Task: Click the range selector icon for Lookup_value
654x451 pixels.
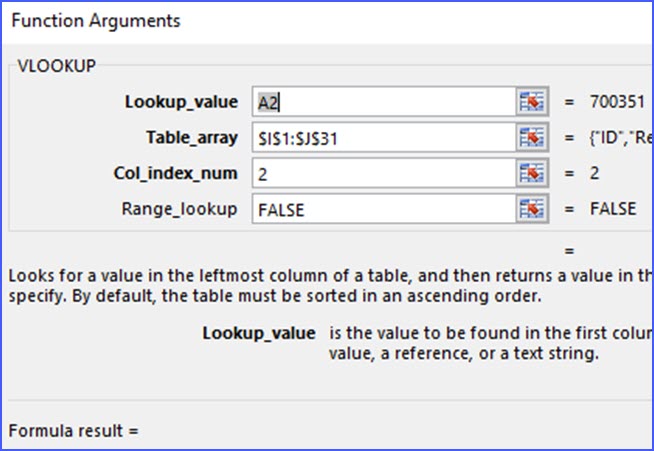Action: click(x=531, y=102)
